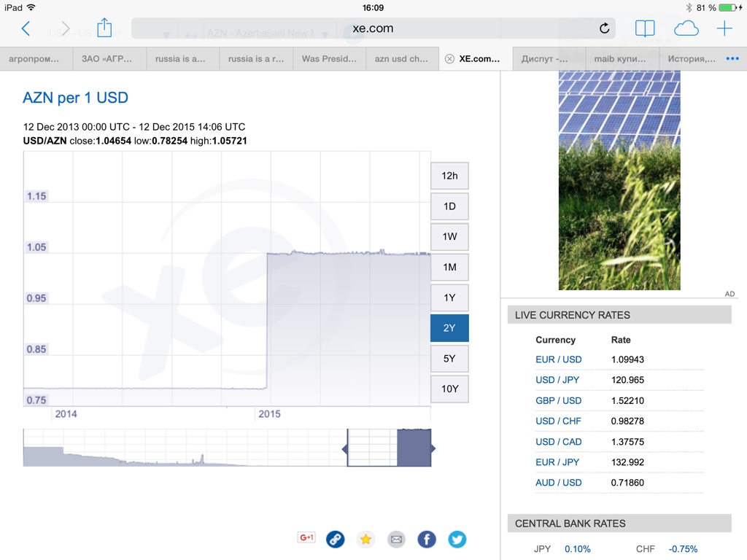747x560 pixels.
Task: Open the USD / CHF rate link
Action: (558, 421)
